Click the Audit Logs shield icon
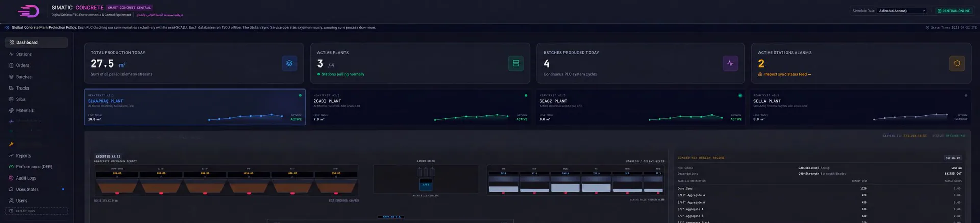 coord(11,178)
